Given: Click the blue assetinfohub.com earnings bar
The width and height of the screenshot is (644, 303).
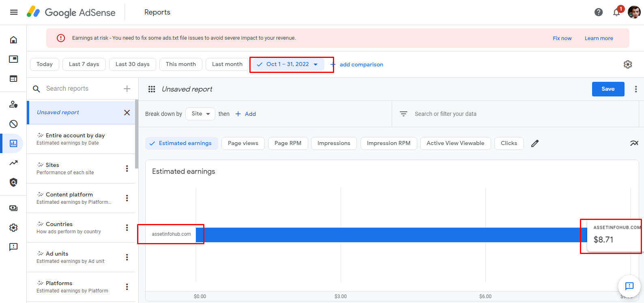Looking at the screenshot, I should [x=391, y=235].
